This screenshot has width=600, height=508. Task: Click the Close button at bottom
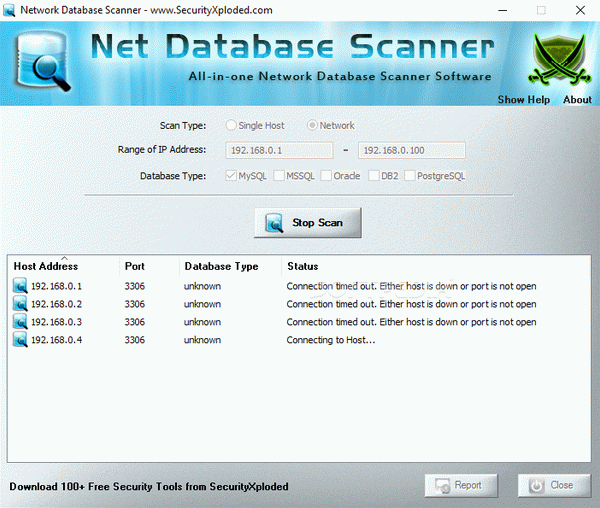[x=554, y=486]
